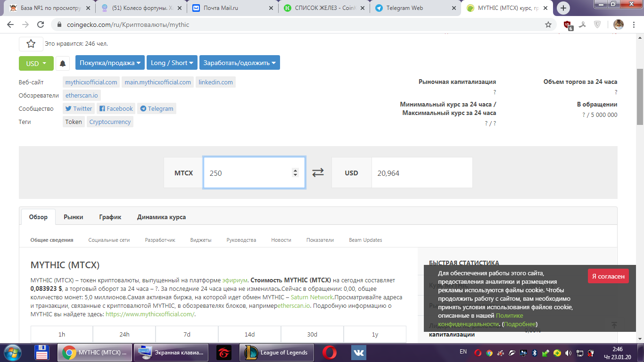Click the Я согласен cookie button
Image resolution: width=644 pixels, height=362 pixels.
[x=608, y=276]
